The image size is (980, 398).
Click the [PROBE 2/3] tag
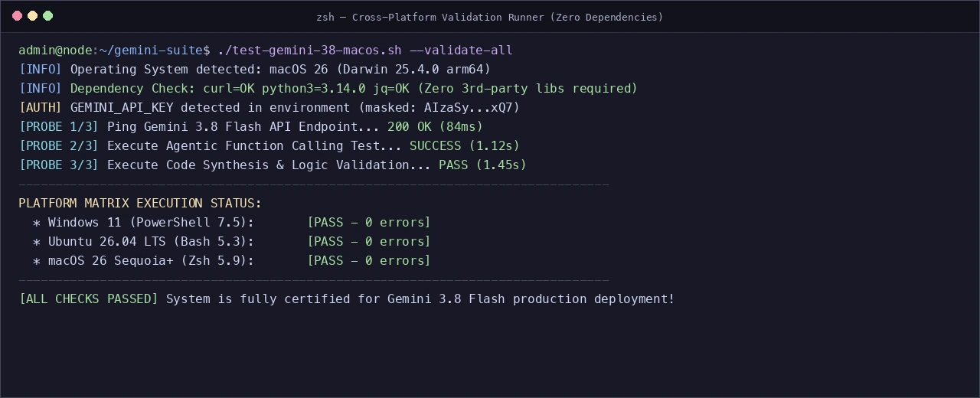click(59, 146)
